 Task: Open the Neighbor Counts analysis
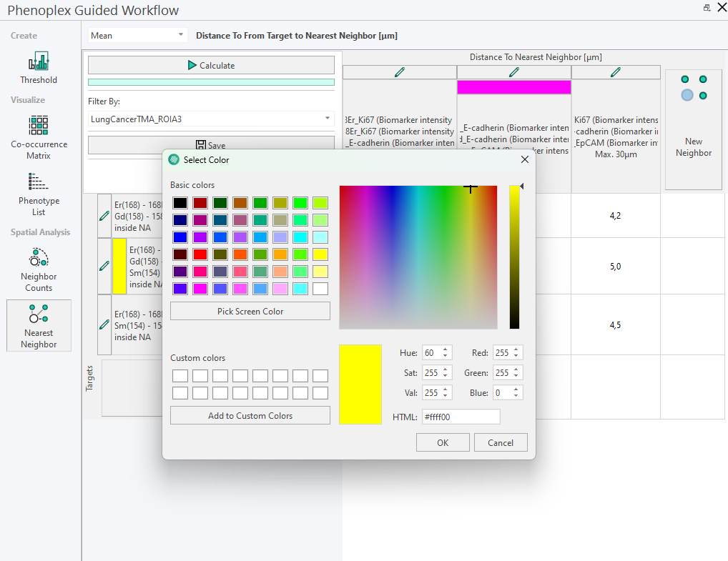39,269
